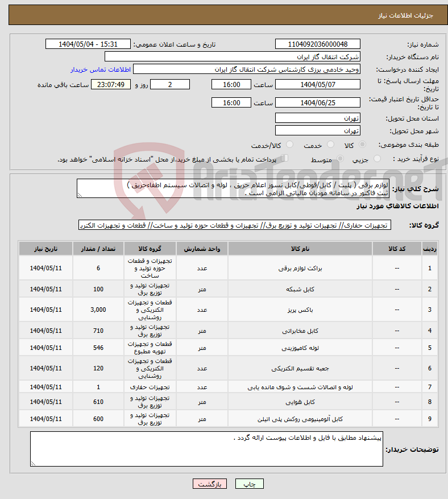Select the خدمت radio button

(331, 145)
